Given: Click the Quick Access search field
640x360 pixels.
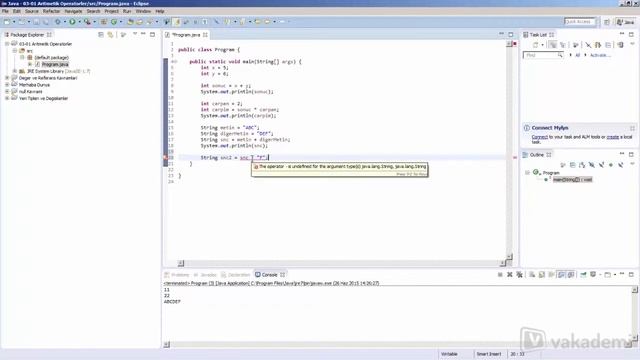Looking at the screenshot, I should pos(579,22).
